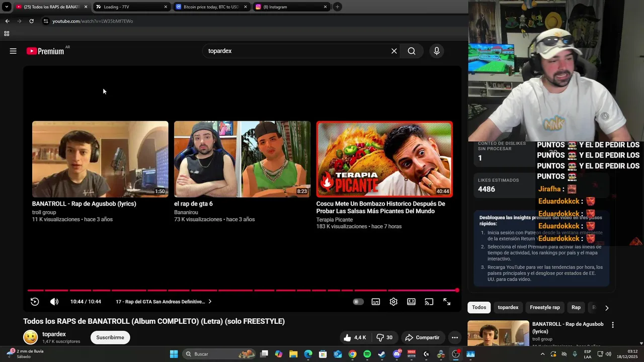
Task: Cast video to a TV device
Action: [x=429, y=302]
